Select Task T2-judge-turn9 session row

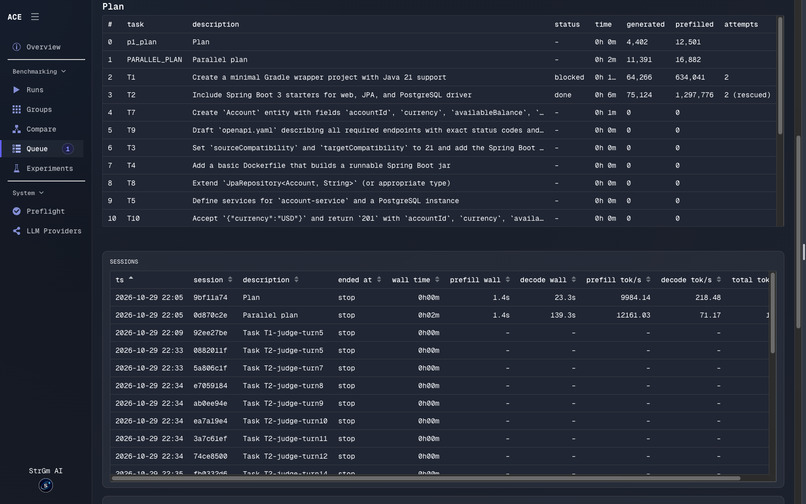(439, 403)
